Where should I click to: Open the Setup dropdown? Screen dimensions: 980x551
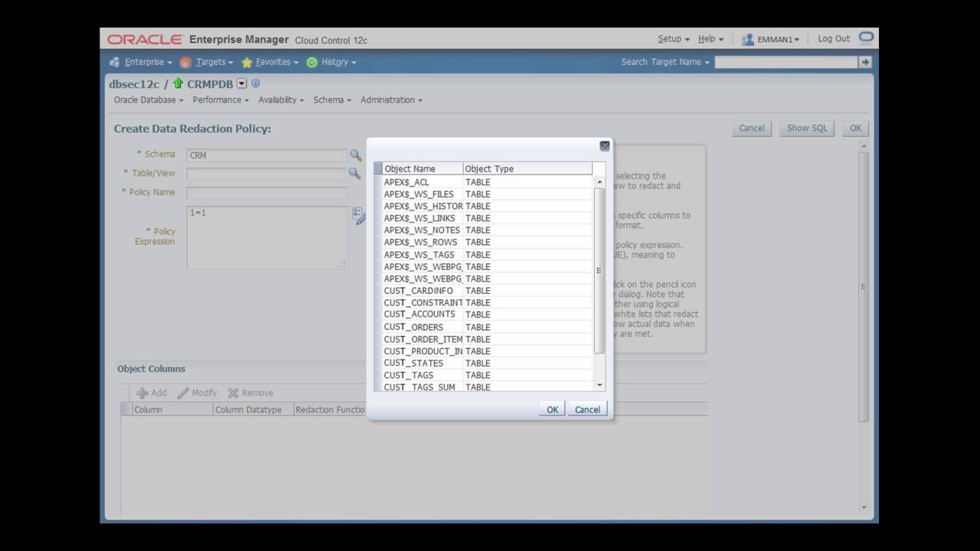point(674,38)
